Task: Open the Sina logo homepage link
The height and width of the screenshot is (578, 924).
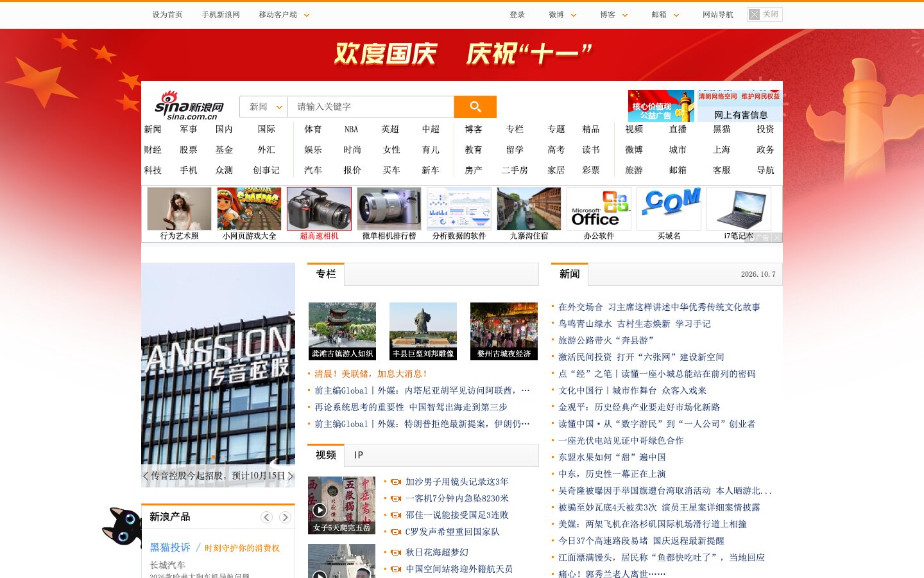Action: [189, 105]
